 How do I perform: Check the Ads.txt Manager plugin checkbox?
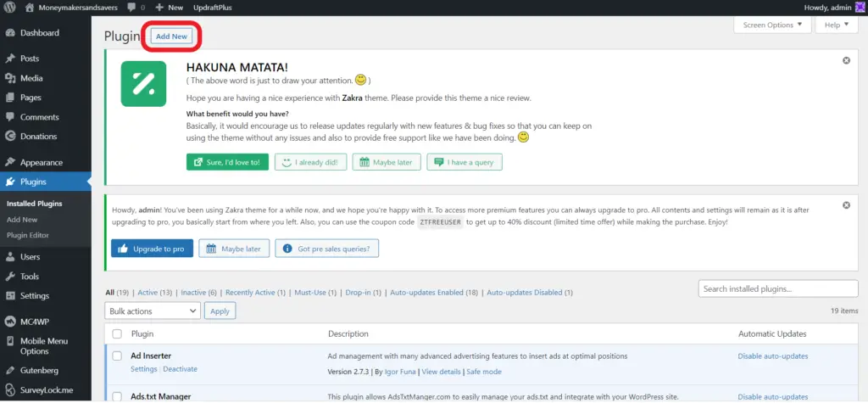click(x=117, y=396)
